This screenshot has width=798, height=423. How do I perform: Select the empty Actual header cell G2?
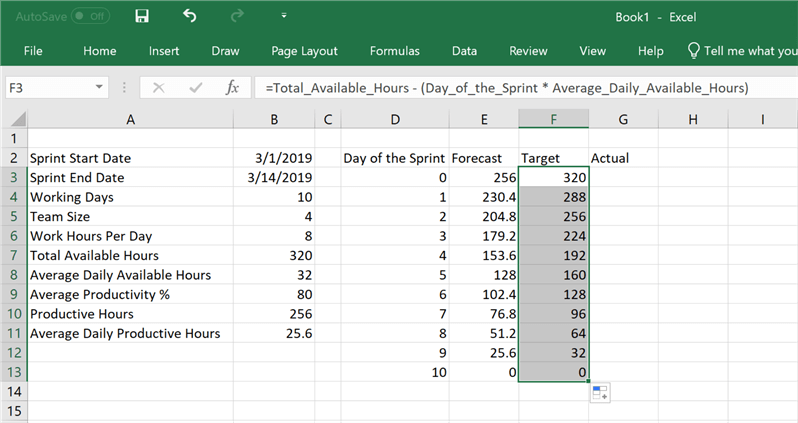click(x=623, y=158)
